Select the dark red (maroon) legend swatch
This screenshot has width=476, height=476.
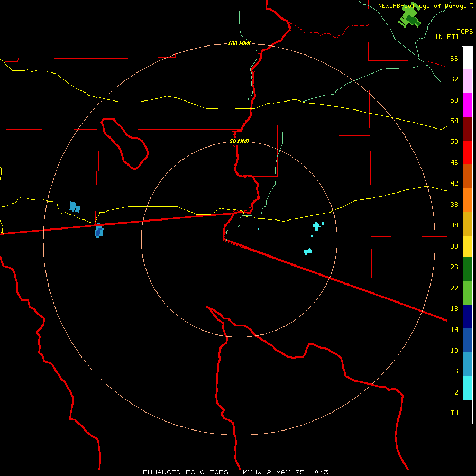pyautogui.click(x=467, y=129)
